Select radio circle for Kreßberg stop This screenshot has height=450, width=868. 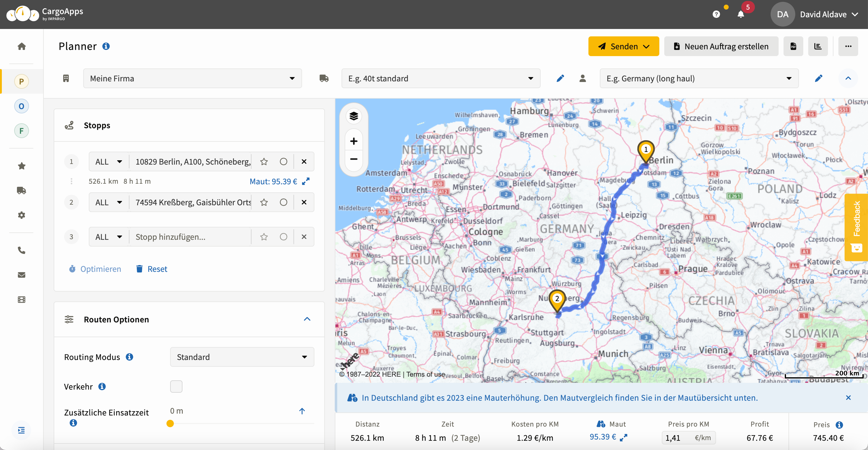(x=283, y=202)
